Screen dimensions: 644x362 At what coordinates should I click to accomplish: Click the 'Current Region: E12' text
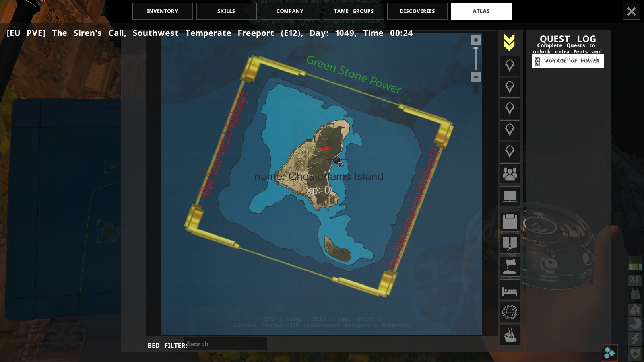pos(322,325)
